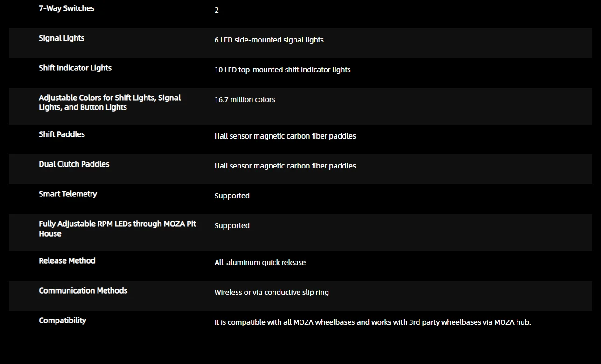Select the Signal Lights row label
Image resolution: width=601 pixels, height=364 pixels.
click(62, 38)
